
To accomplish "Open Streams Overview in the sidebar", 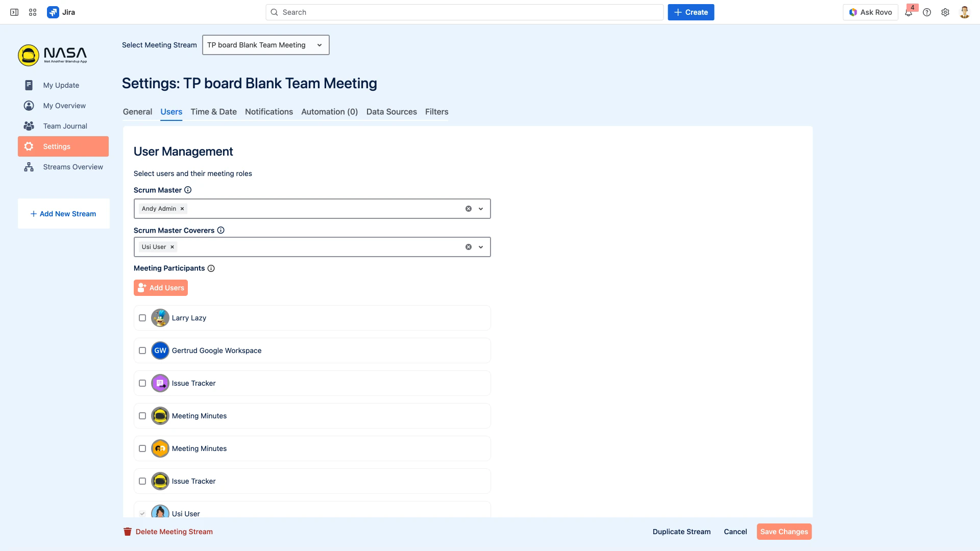I will tap(72, 167).
